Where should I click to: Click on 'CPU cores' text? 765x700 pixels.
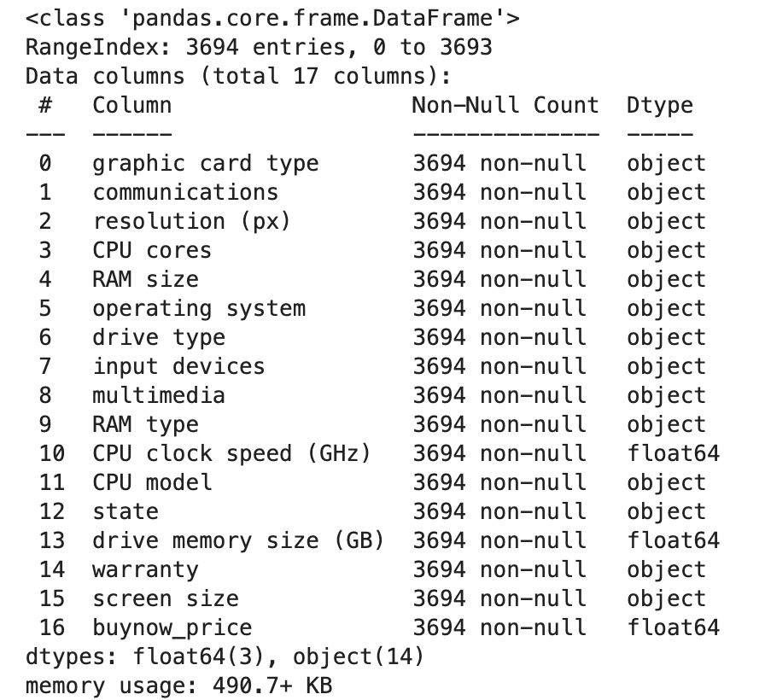click(152, 251)
